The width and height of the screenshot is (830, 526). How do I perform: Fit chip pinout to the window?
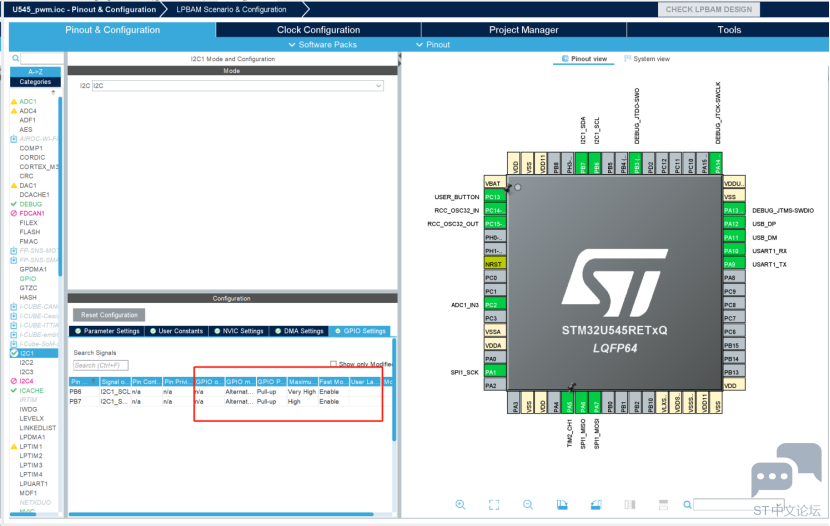(494, 504)
